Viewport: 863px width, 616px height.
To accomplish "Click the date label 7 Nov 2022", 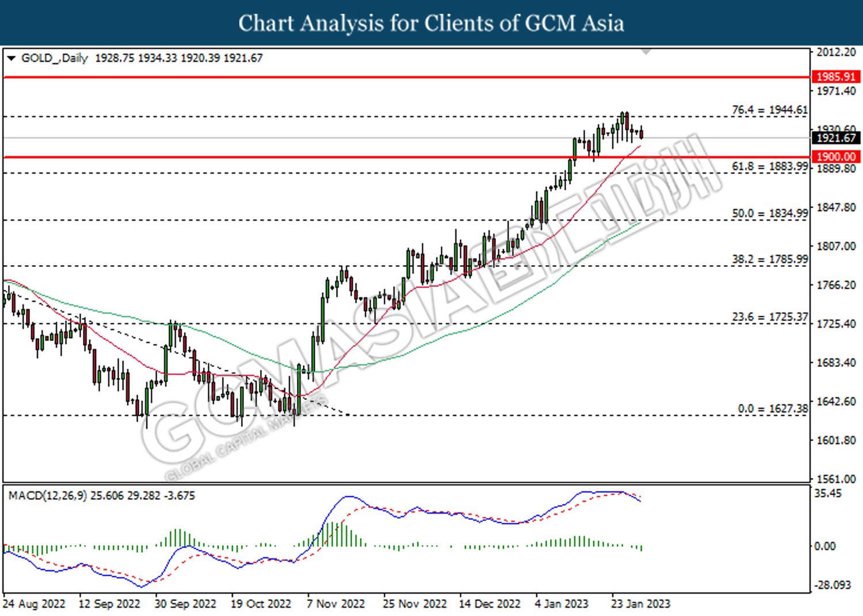I will [x=336, y=604].
